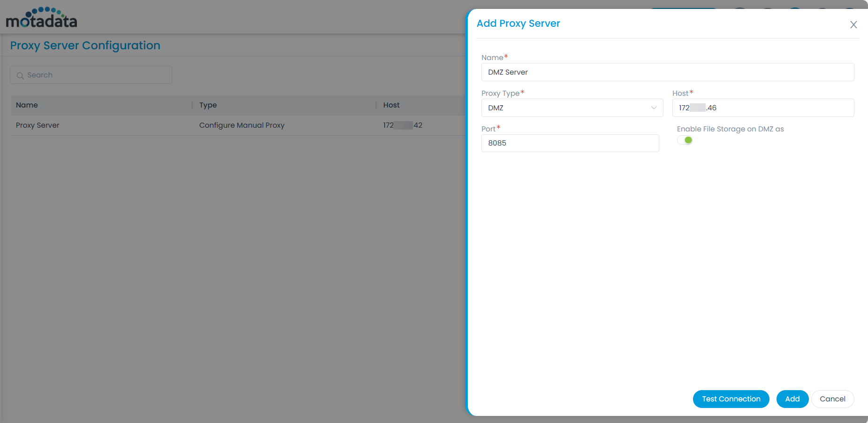Click the Motadata logo
The height and width of the screenshot is (423, 868).
[41, 18]
